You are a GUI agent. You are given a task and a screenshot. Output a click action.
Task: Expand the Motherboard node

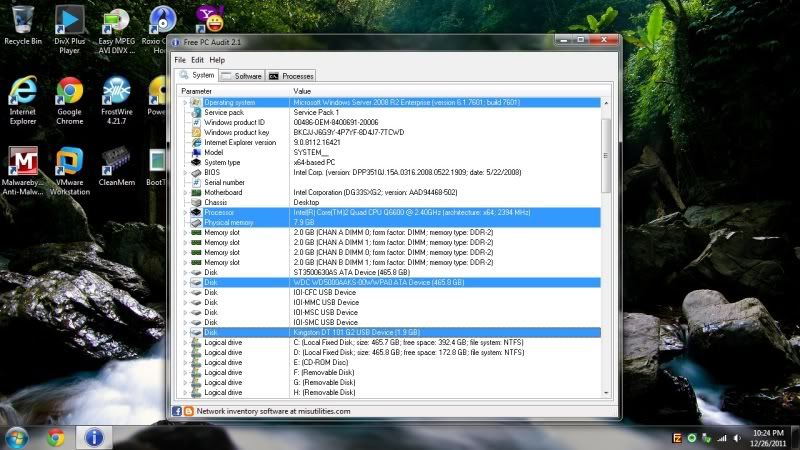(x=185, y=192)
